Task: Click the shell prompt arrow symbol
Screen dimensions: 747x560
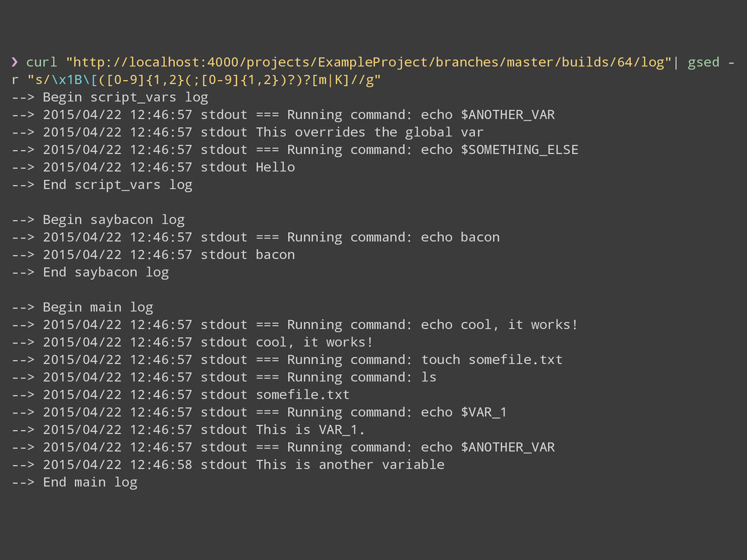Action: 15,62
